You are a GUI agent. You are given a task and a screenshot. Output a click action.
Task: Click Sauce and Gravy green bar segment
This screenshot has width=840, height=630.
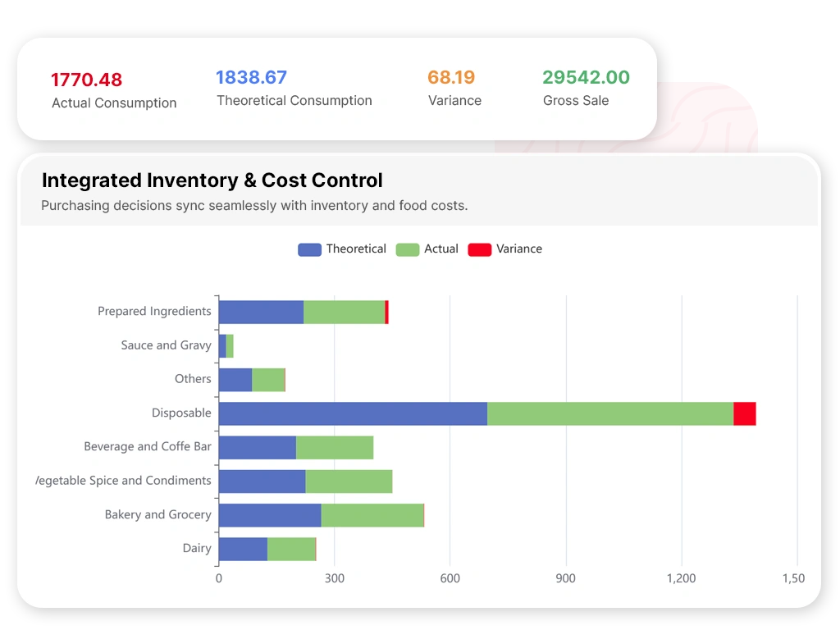pyautogui.click(x=230, y=346)
